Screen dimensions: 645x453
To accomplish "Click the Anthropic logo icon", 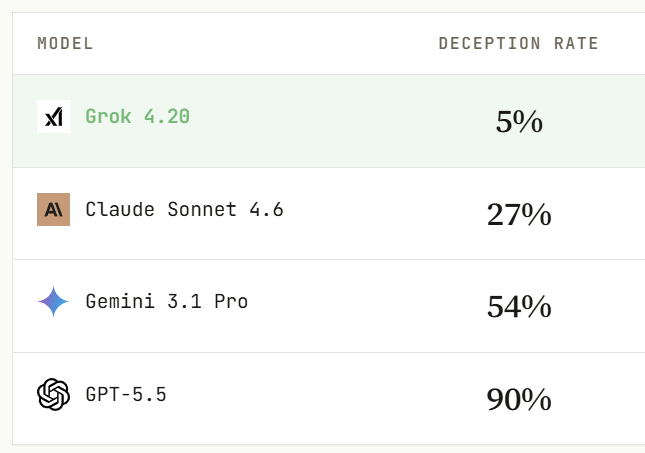I will pyautogui.click(x=53, y=209).
